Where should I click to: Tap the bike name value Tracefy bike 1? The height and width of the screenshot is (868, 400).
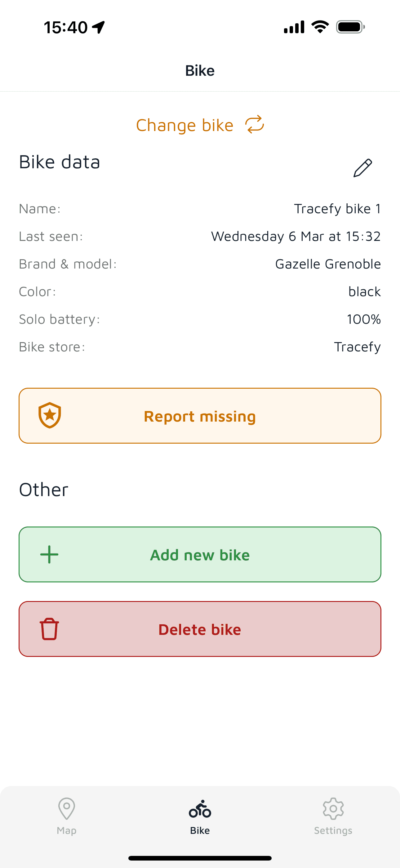337,209
